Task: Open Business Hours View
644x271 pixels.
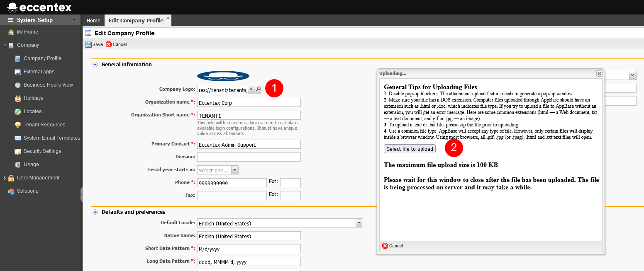Action: click(x=48, y=85)
